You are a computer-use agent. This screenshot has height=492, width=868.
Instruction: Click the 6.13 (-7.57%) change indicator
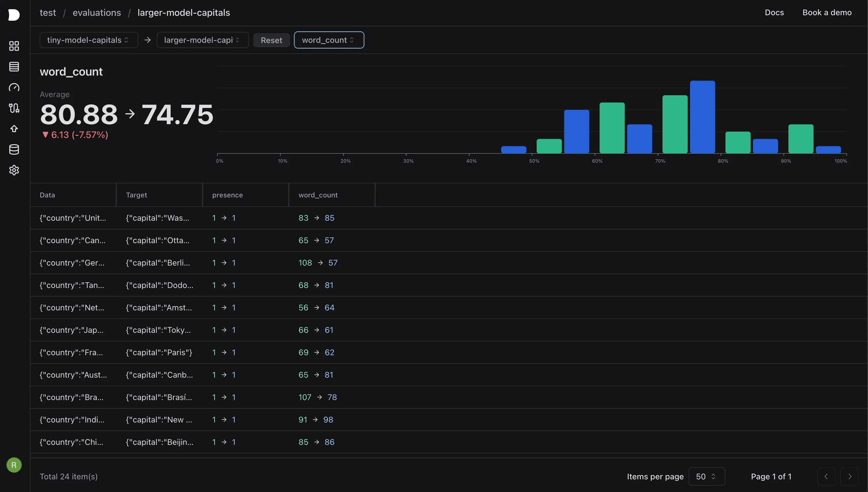(x=75, y=135)
